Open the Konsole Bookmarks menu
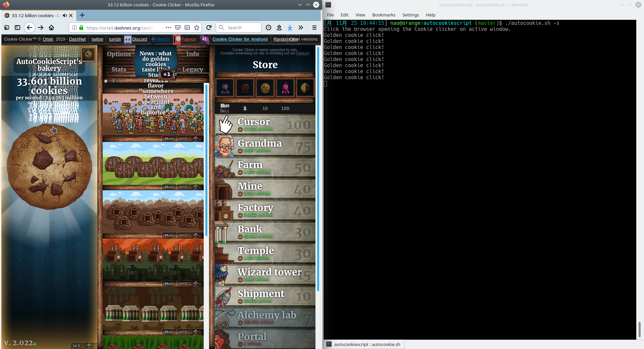644x349 pixels. [384, 15]
